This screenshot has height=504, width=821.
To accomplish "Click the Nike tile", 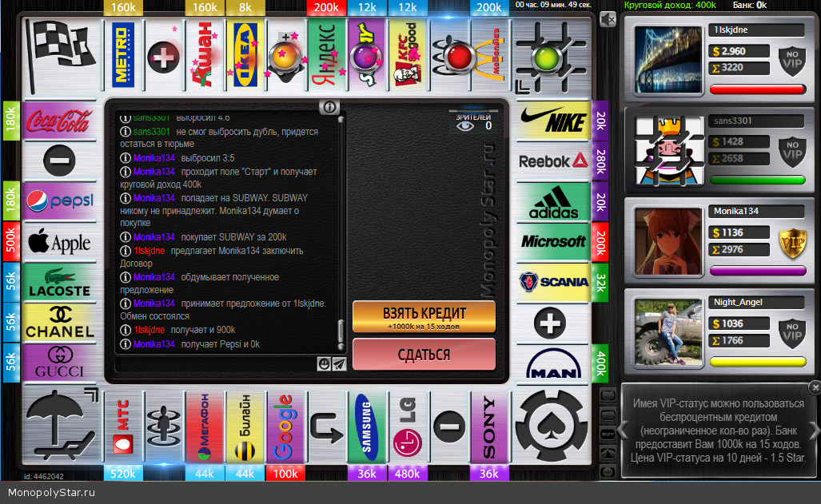I will [x=553, y=121].
